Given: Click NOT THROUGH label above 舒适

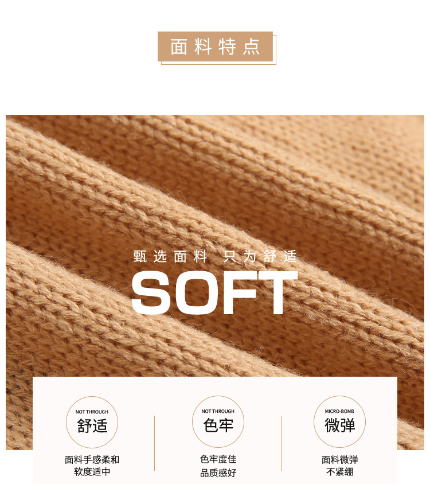Looking at the screenshot, I should point(92,412).
